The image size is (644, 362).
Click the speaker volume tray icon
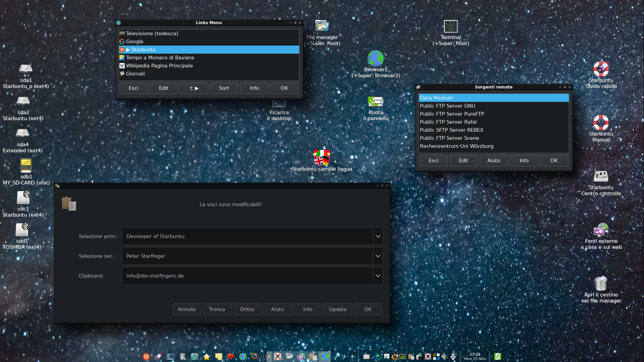click(444, 357)
